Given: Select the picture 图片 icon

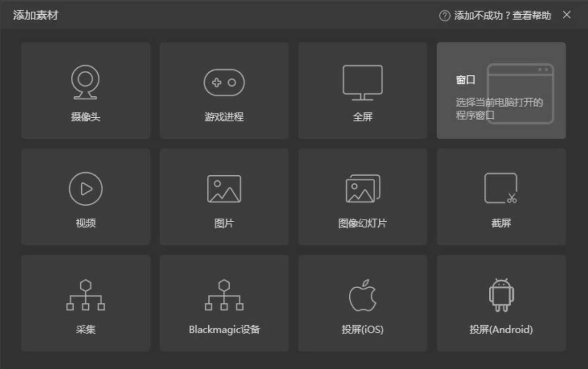Looking at the screenshot, I should 224,189.
